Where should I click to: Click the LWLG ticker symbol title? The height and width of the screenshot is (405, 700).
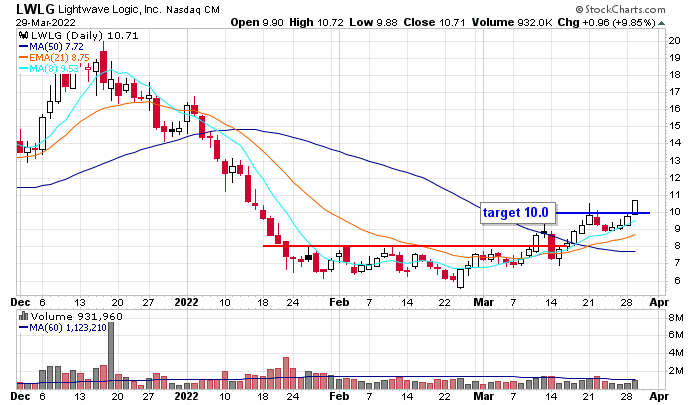pos(35,8)
